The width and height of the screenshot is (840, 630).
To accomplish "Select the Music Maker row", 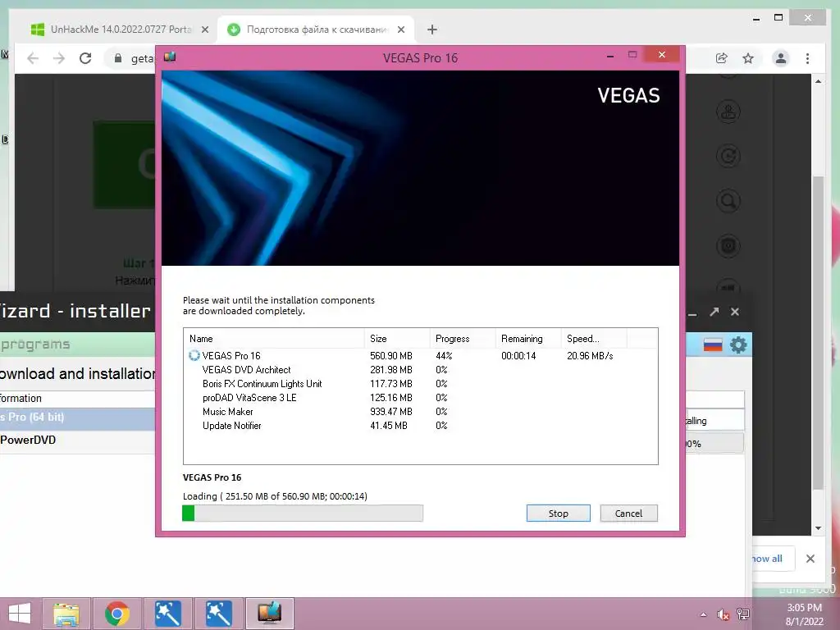I will point(421,412).
